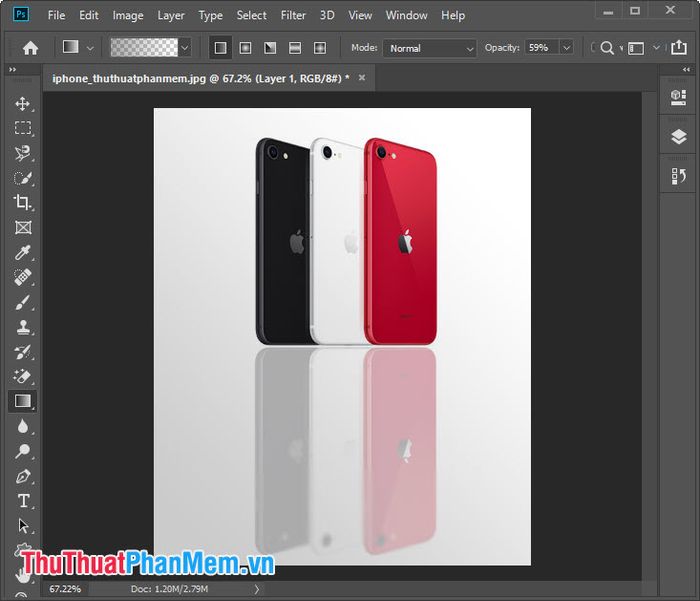Image resolution: width=700 pixels, height=601 pixels.
Task: Select the Eyedropper tool
Action: [22, 252]
